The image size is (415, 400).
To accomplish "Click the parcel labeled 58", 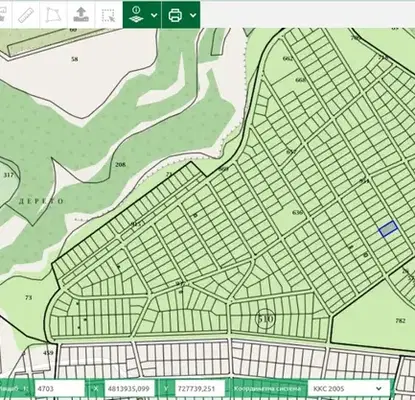I will (x=75, y=59).
